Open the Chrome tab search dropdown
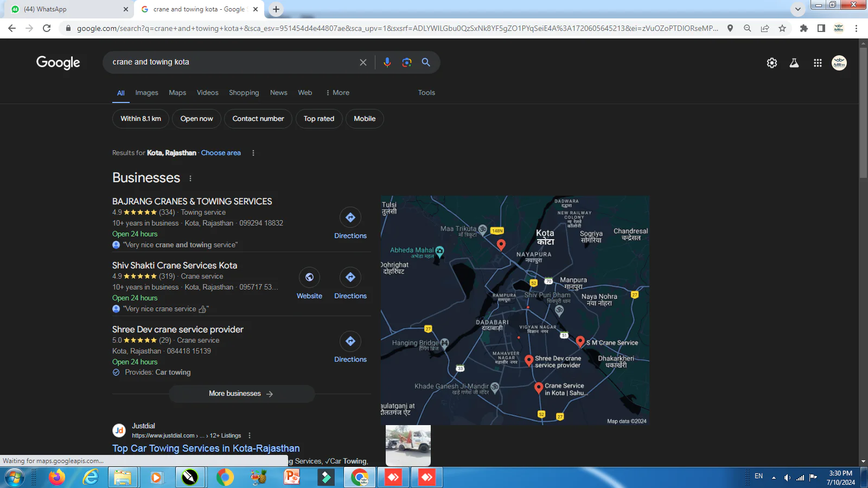 pos(797,9)
